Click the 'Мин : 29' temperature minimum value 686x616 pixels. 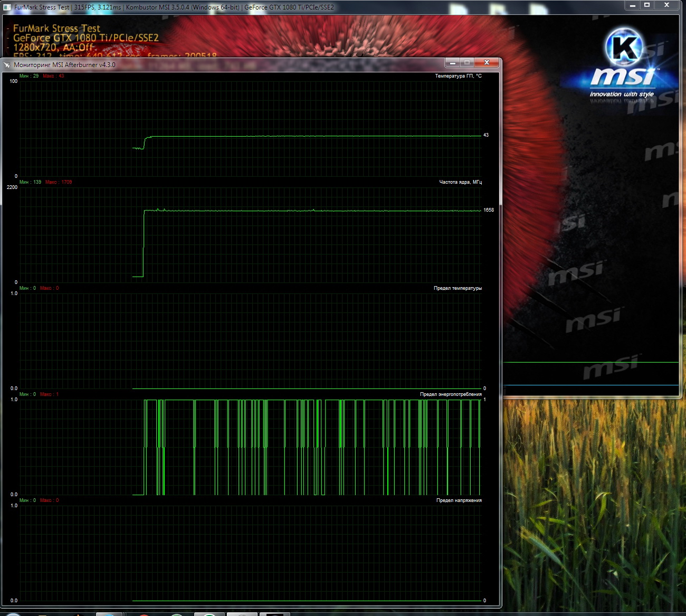[29, 76]
